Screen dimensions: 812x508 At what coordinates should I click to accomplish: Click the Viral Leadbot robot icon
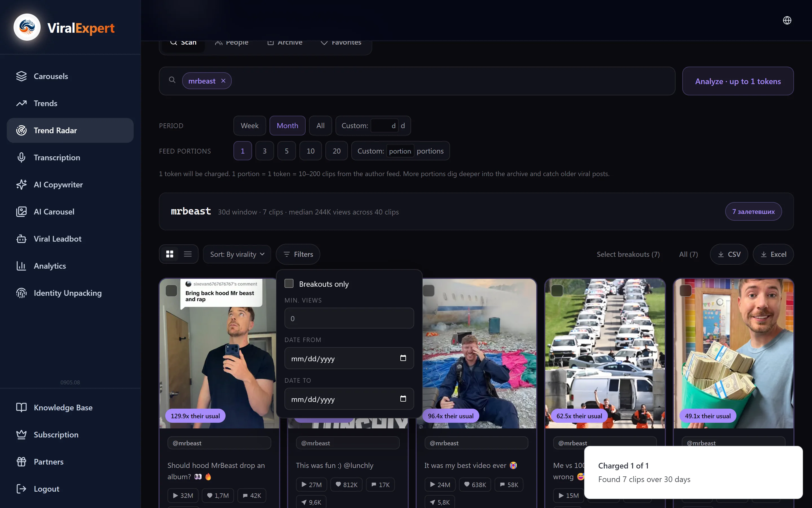point(21,239)
